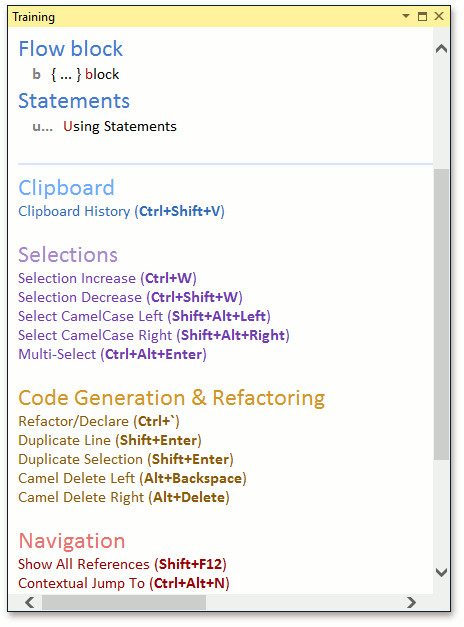Image resolution: width=464 pixels, height=627 pixels.
Task: Click the vertical scrollbar down arrow
Action: [x=441, y=572]
